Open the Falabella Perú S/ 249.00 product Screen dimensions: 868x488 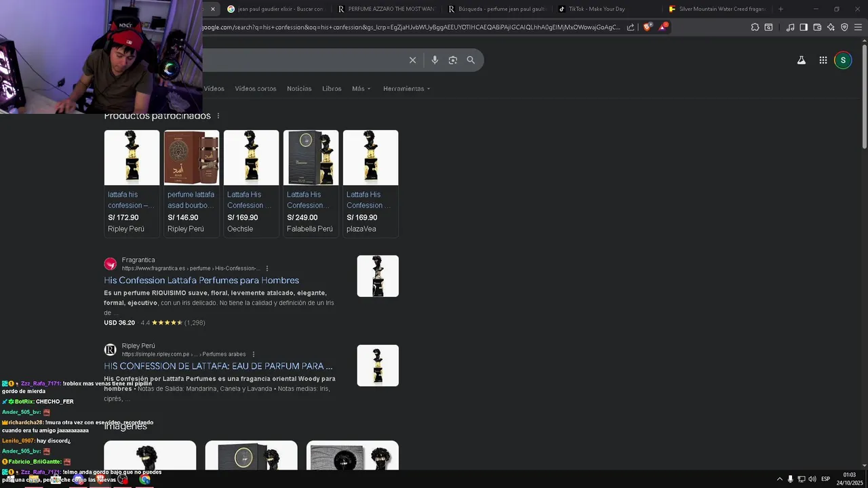pyautogui.click(x=311, y=183)
